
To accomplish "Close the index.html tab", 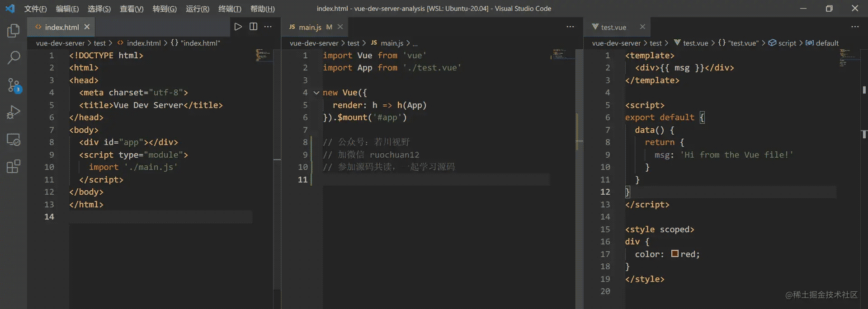I will (x=87, y=27).
